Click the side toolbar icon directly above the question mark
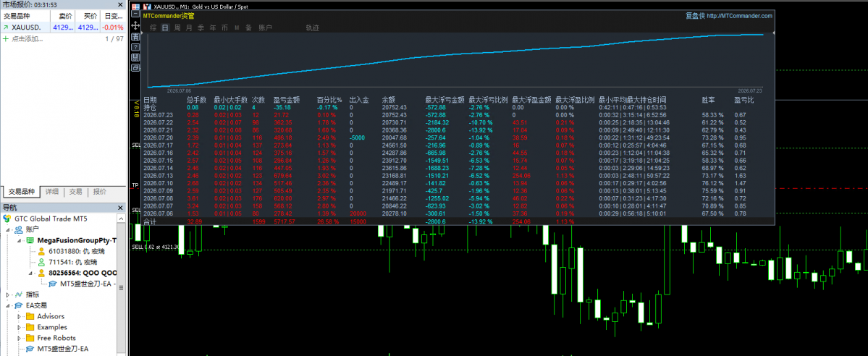The width and height of the screenshot is (868, 356). 135,37
